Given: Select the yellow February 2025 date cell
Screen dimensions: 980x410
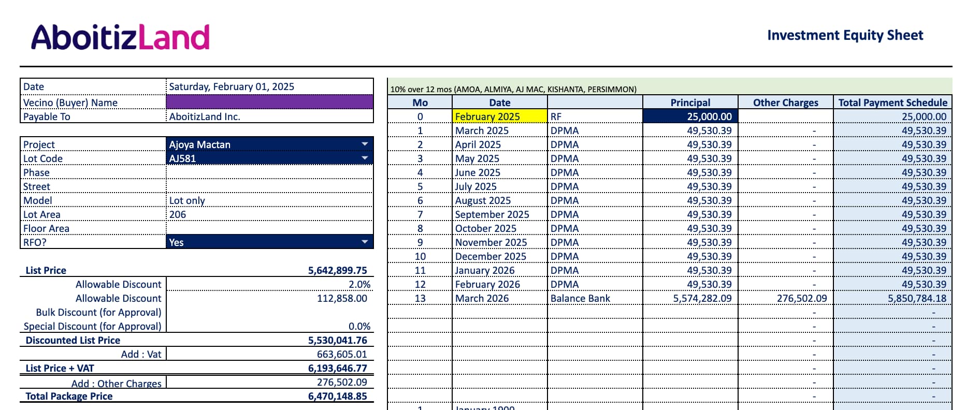Looking at the screenshot, I should pos(499,116).
